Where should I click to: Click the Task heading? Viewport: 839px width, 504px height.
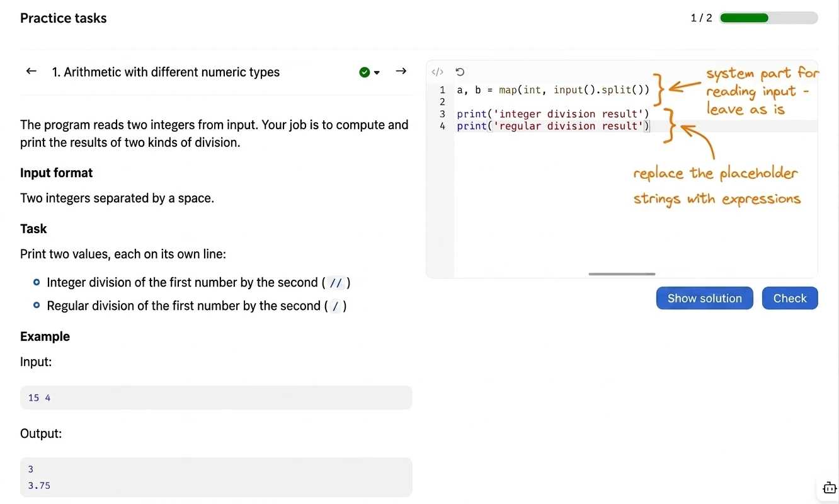[x=33, y=229]
